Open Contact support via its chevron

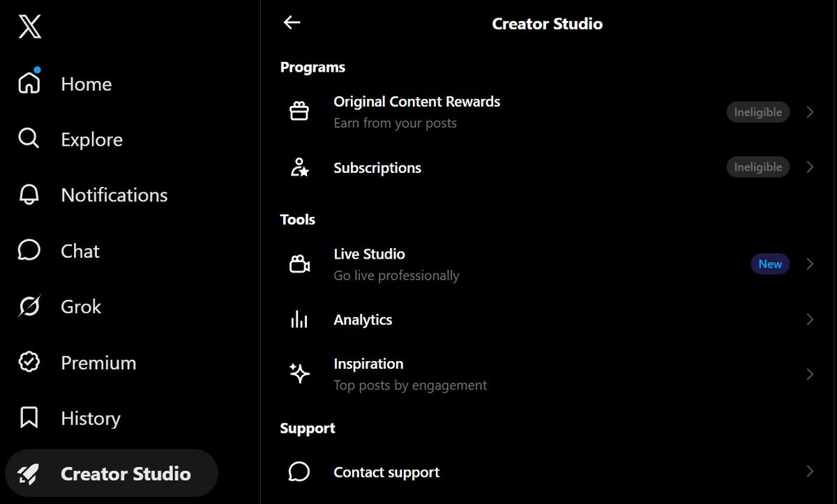(810, 472)
